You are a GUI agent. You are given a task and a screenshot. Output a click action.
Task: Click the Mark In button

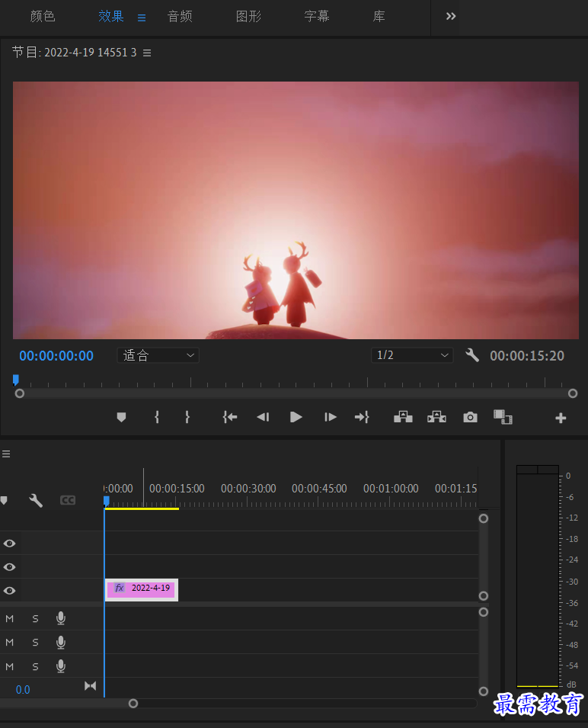point(157,417)
